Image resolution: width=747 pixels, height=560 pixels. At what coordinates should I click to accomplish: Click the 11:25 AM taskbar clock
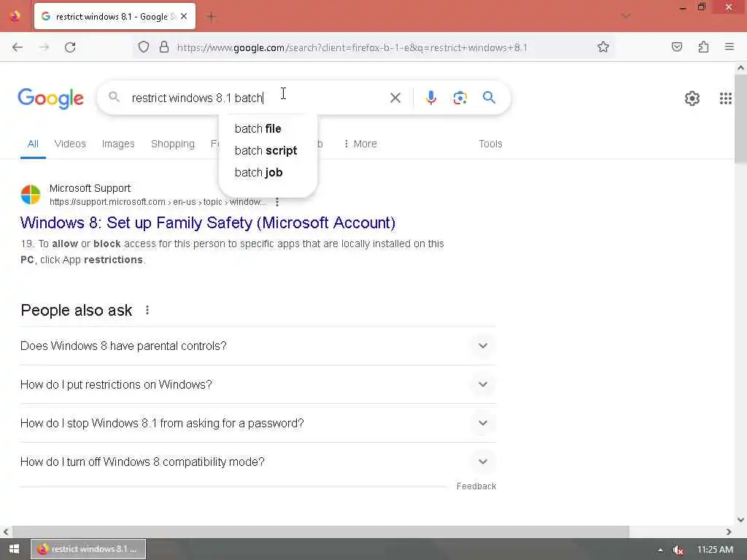click(x=715, y=550)
